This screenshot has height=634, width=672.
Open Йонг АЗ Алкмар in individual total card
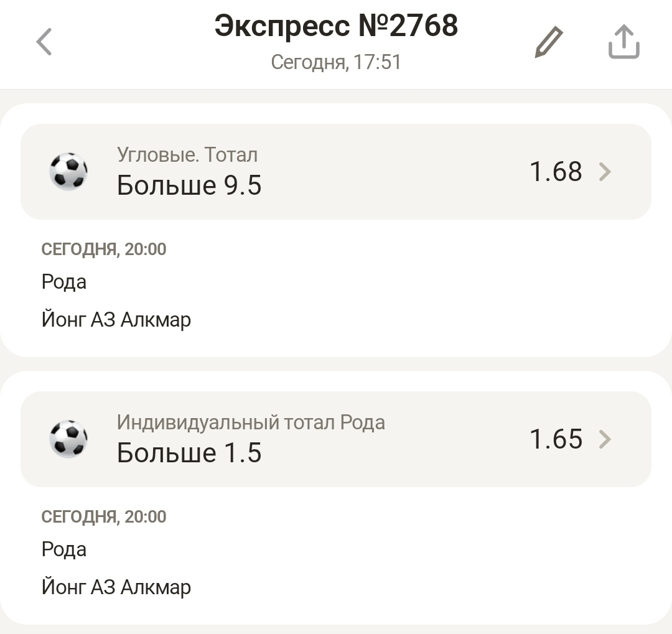116,587
